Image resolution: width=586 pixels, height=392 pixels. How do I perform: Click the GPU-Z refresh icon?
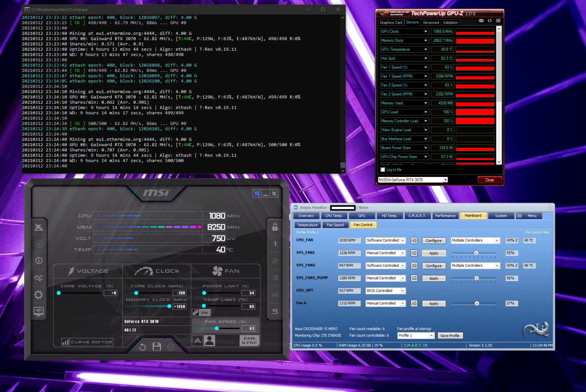click(x=490, y=21)
